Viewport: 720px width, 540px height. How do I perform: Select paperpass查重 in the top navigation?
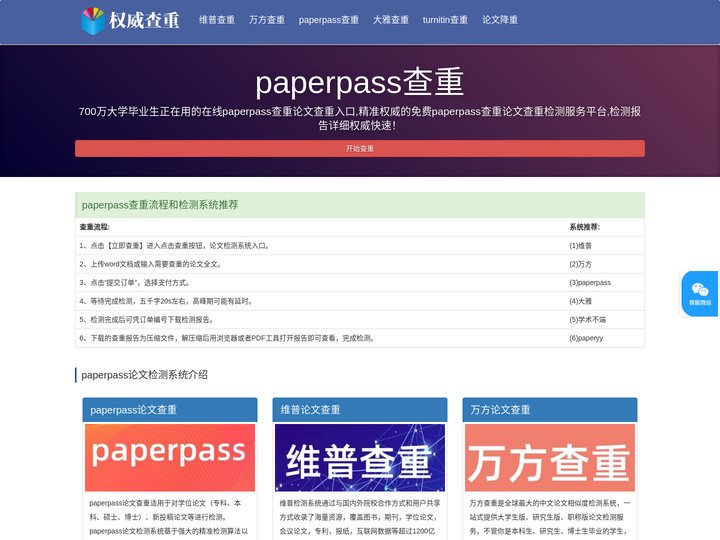click(x=329, y=20)
